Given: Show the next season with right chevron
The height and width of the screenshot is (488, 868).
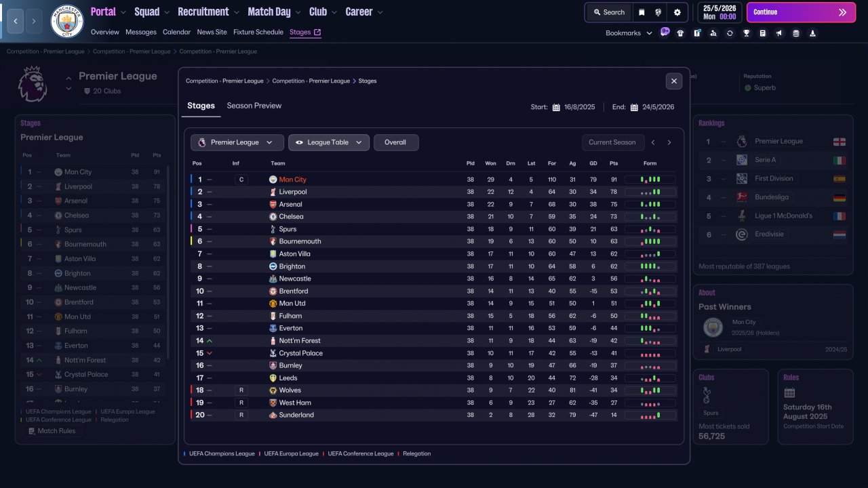Looking at the screenshot, I should coord(669,142).
